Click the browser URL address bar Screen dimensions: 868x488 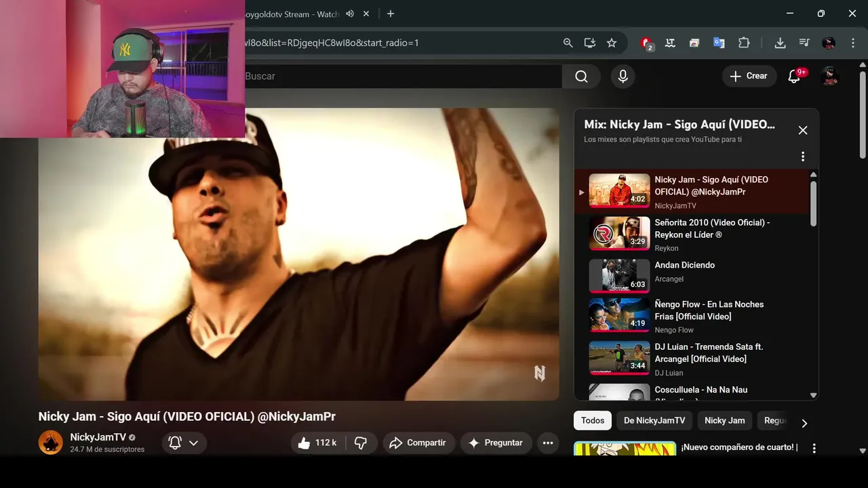click(x=400, y=43)
